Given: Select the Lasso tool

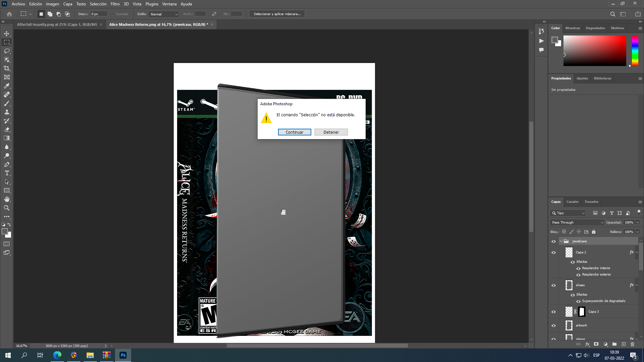Looking at the screenshot, I should [7, 51].
